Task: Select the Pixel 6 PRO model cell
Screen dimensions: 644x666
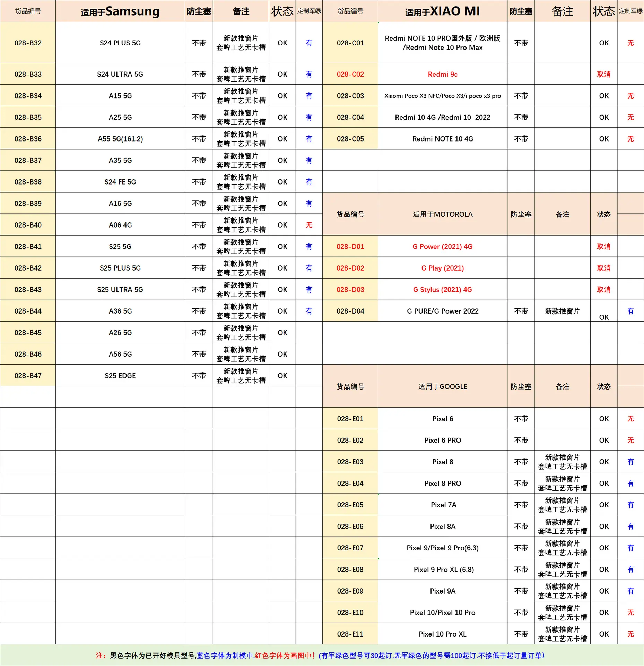Action: [443, 440]
